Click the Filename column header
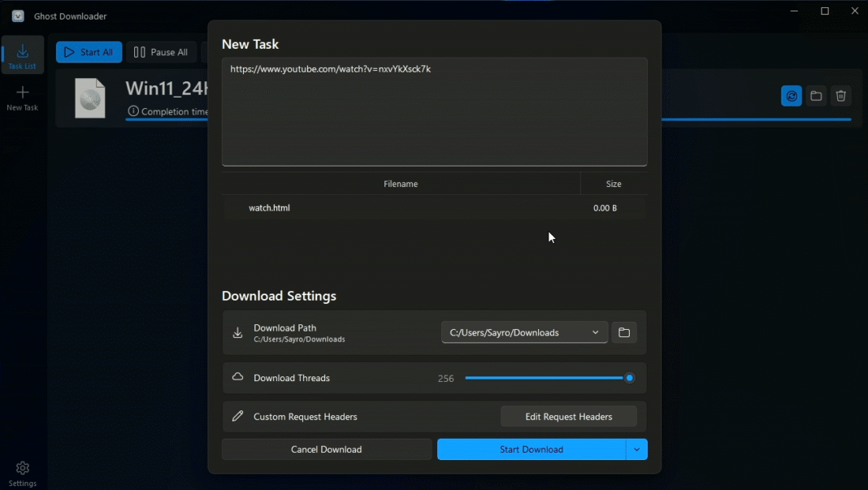 401,184
